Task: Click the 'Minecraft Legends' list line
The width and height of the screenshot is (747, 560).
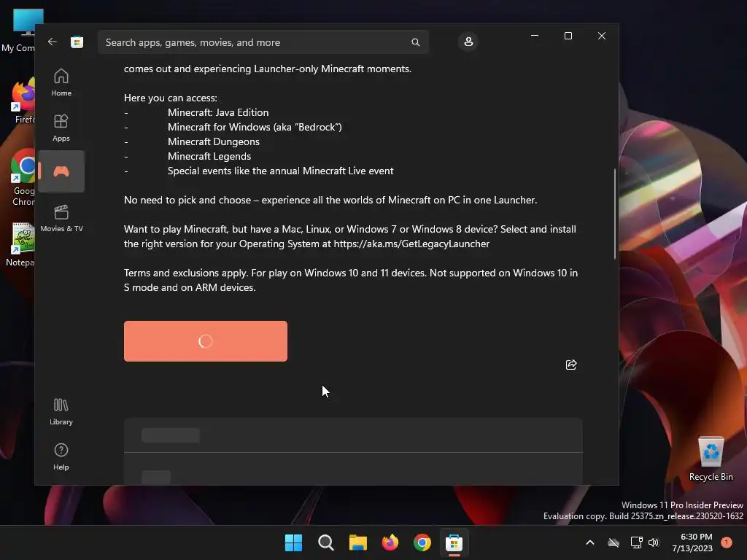Action: pos(209,156)
